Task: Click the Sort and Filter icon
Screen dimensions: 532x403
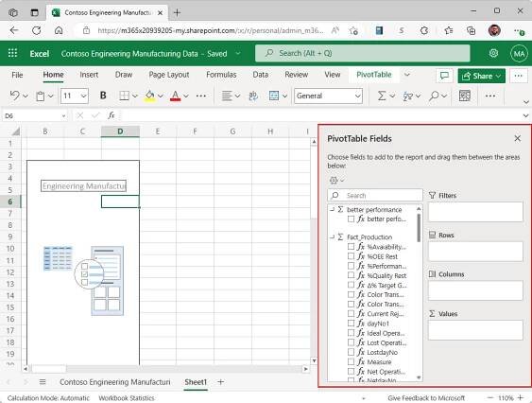Action: (408, 96)
